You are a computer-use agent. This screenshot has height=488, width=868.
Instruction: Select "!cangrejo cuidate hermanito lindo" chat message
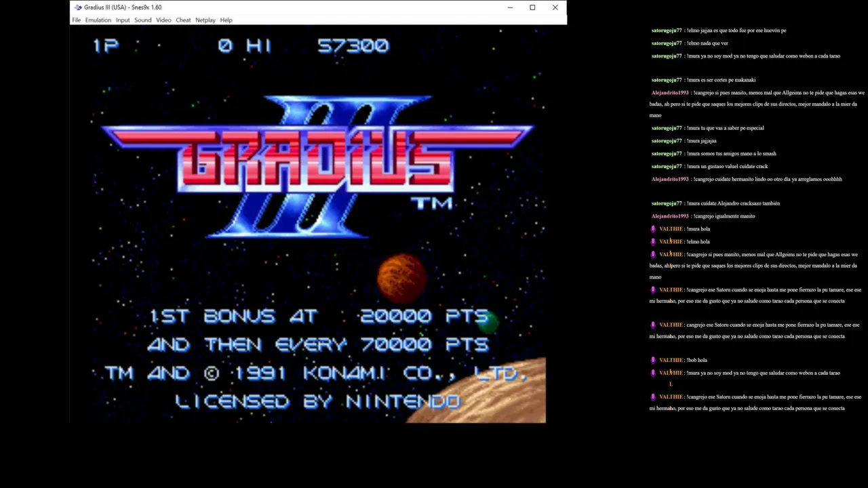tap(768, 180)
